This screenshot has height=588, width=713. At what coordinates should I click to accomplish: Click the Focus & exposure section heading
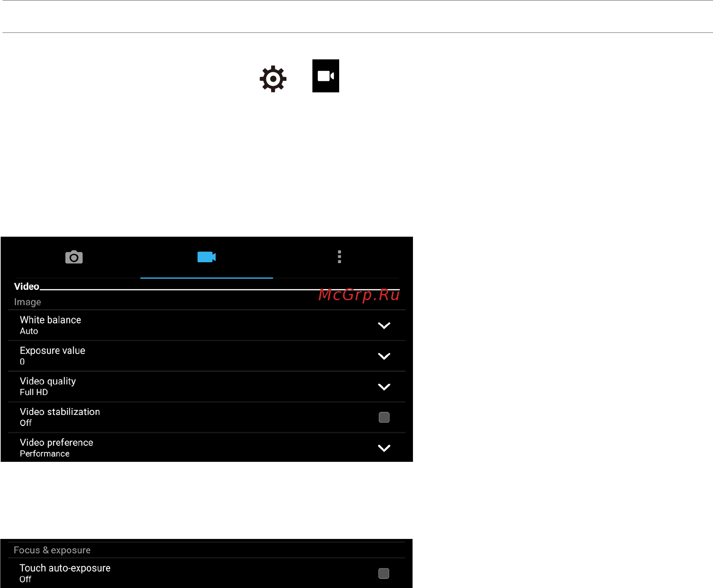[x=52, y=550]
